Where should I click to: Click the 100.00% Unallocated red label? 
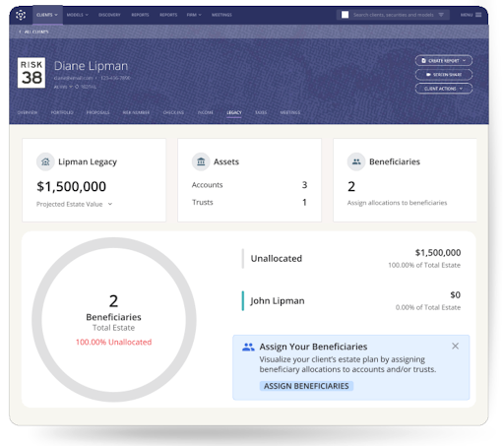(x=113, y=342)
